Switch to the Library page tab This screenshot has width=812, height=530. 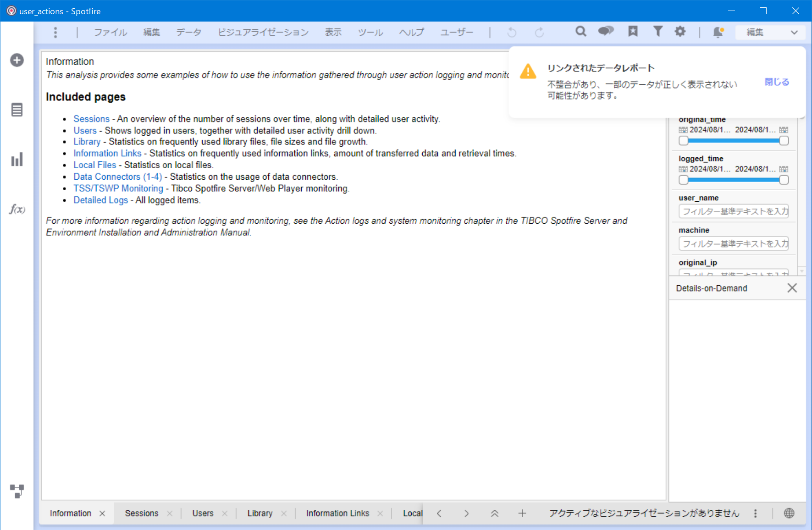(260, 513)
